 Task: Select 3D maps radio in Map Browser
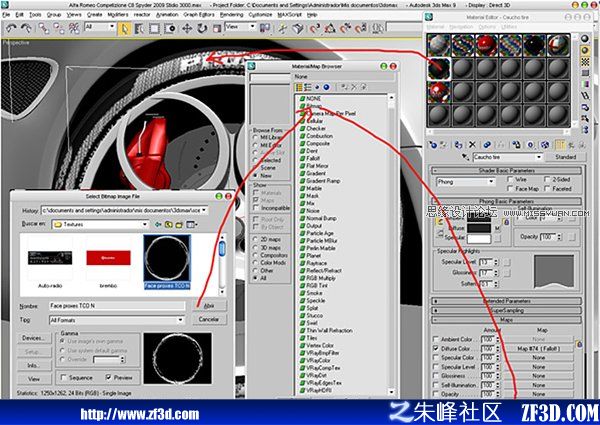(255, 247)
